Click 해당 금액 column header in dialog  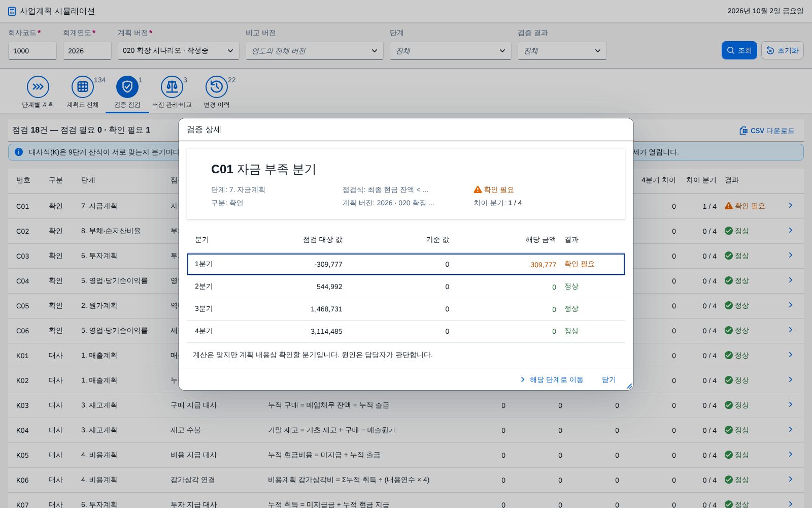tap(541, 240)
